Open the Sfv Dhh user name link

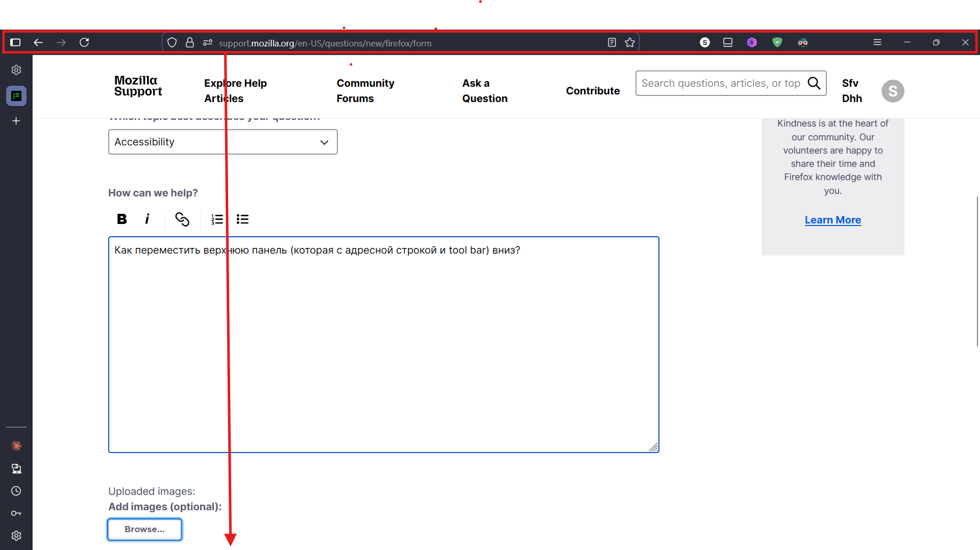click(x=852, y=91)
